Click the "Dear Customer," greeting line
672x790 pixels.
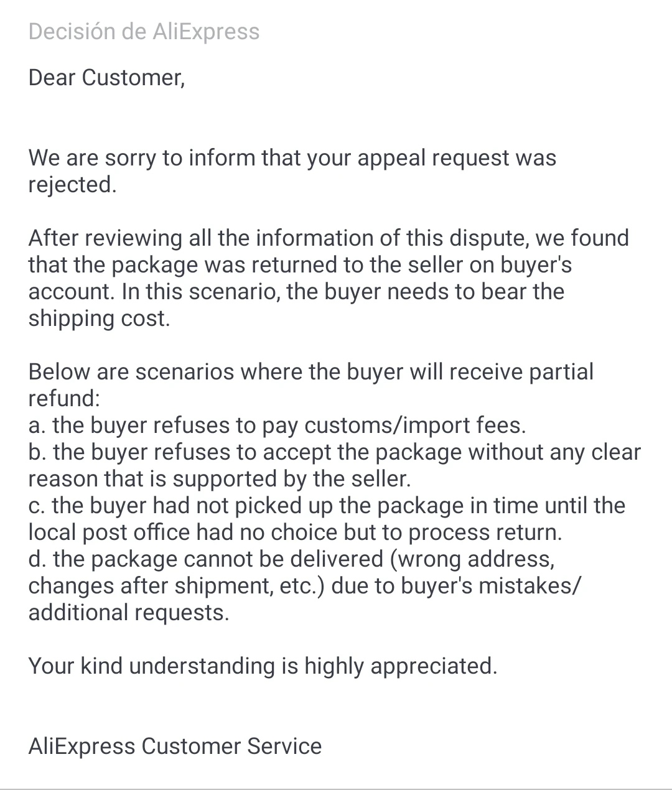pyautogui.click(x=106, y=78)
